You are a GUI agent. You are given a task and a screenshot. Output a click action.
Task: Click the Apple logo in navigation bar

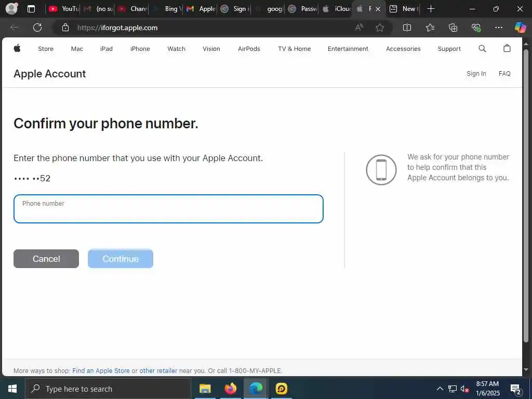17,48
